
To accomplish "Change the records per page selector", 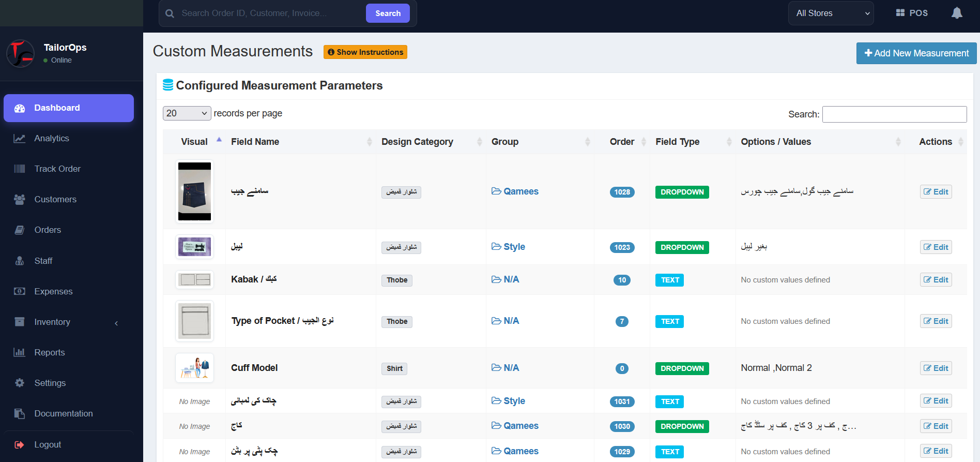I will (187, 113).
